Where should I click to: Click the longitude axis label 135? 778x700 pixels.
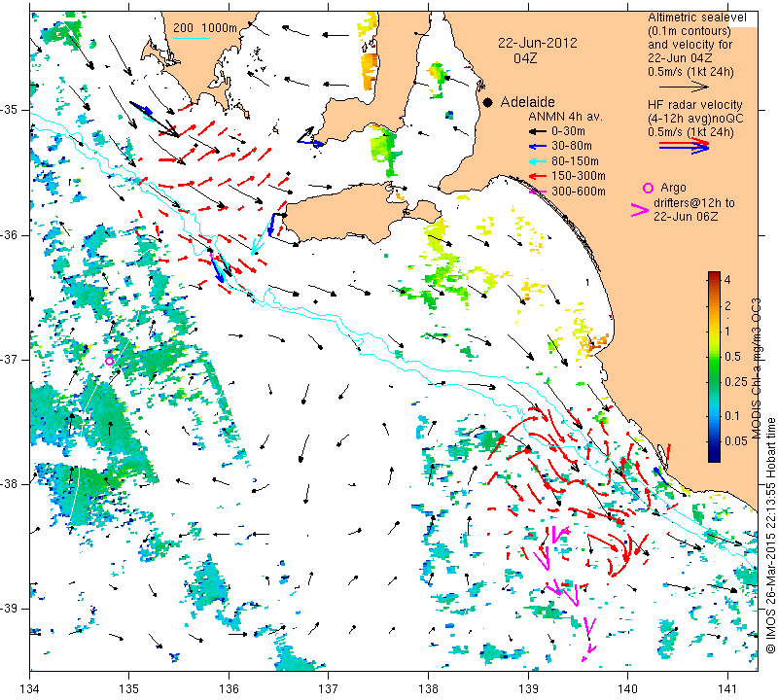tap(129, 689)
